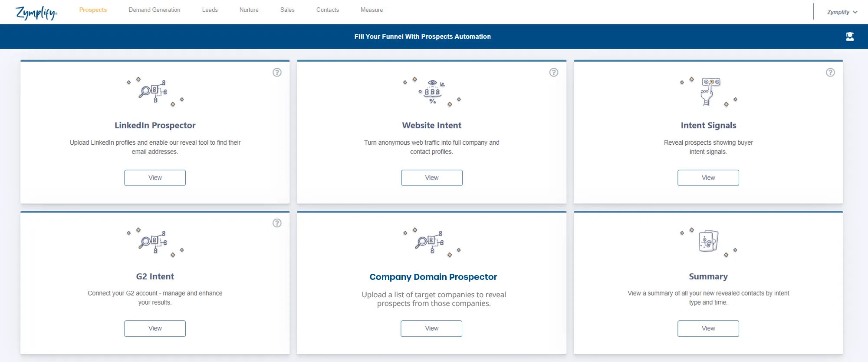
Task: Navigate to the Contacts tab
Action: [328, 10]
